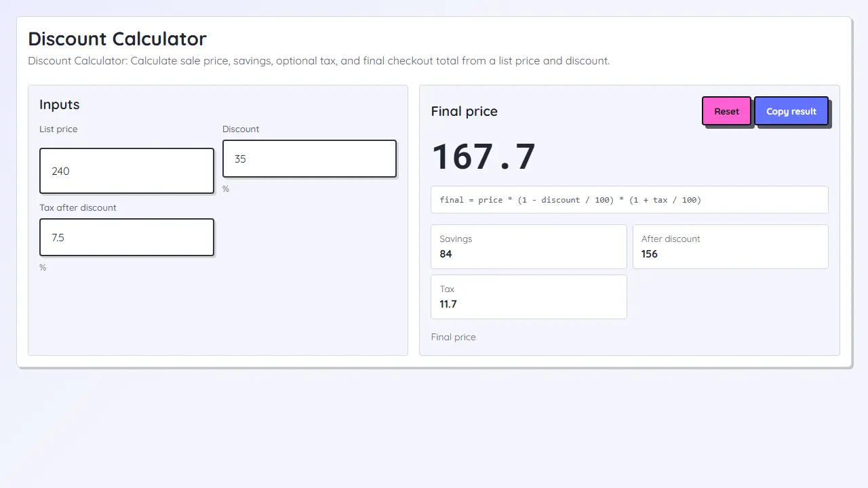The image size is (868, 488).
Task: Select the Tax after discount field
Action: click(127, 237)
